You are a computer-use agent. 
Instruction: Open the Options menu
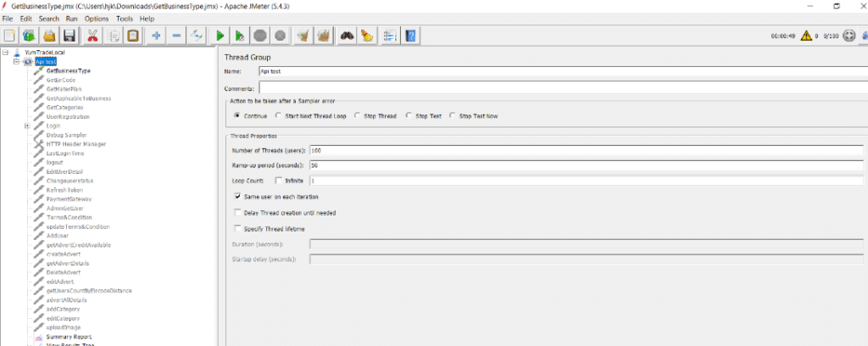[97, 19]
